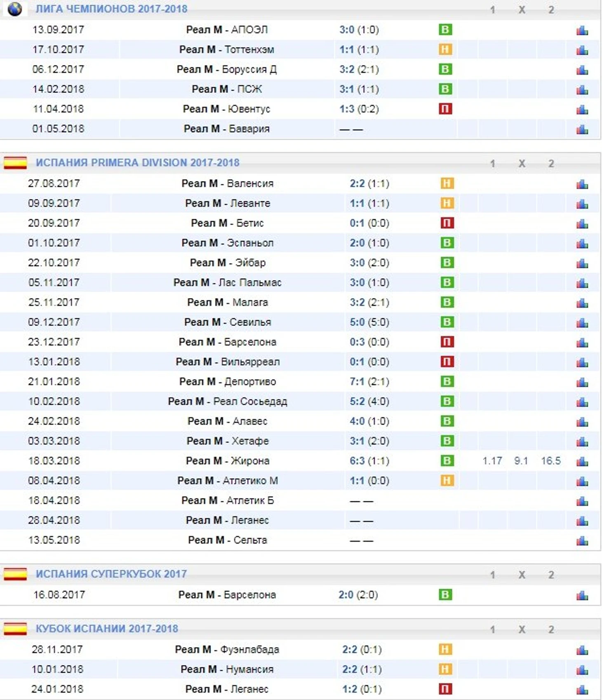The width and height of the screenshot is (602, 700).
Task: Open the Кубок Испании 2017-2018 link
Action: tap(107, 629)
